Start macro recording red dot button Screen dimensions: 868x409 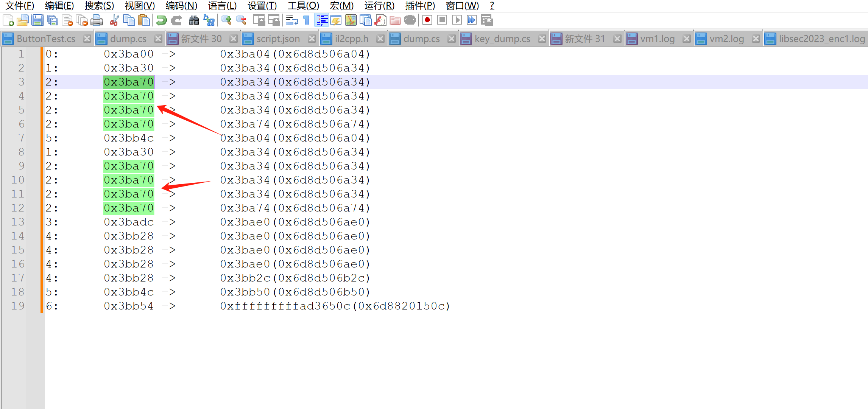pyautogui.click(x=427, y=20)
